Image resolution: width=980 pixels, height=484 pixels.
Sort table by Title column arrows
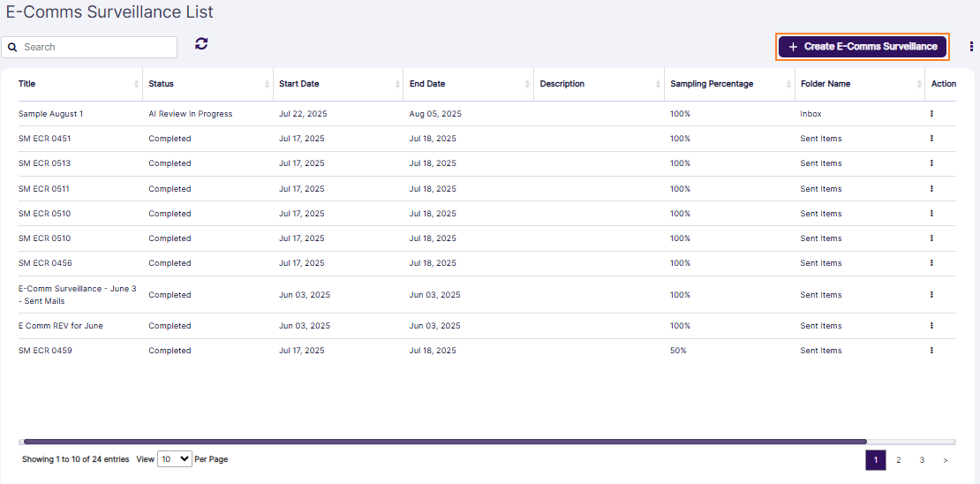pyautogui.click(x=136, y=84)
